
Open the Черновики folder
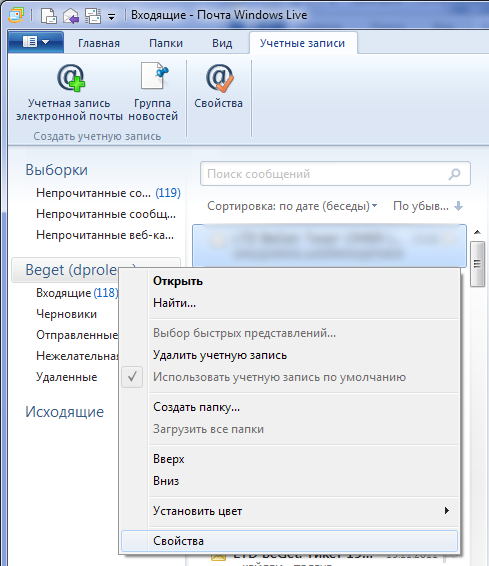tap(66, 314)
